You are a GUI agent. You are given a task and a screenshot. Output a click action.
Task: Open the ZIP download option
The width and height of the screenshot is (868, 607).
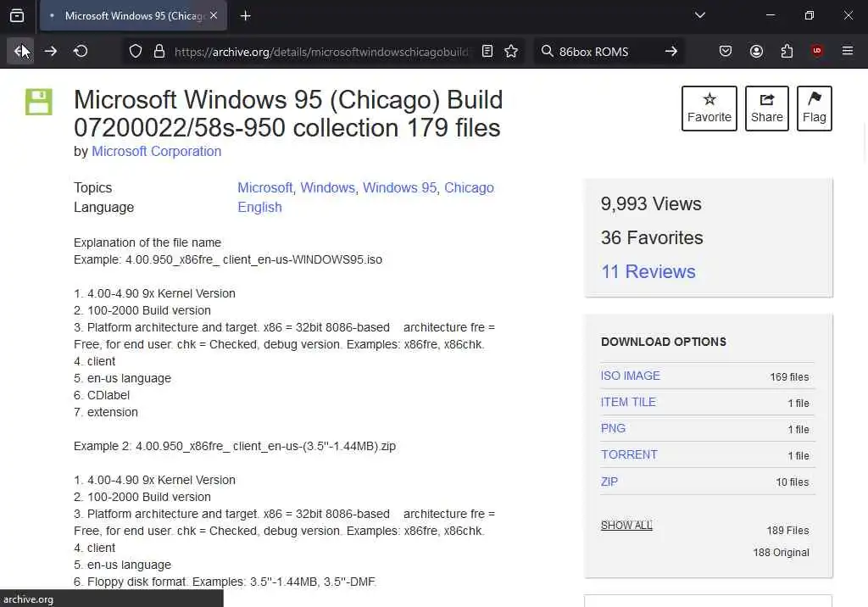(609, 482)
